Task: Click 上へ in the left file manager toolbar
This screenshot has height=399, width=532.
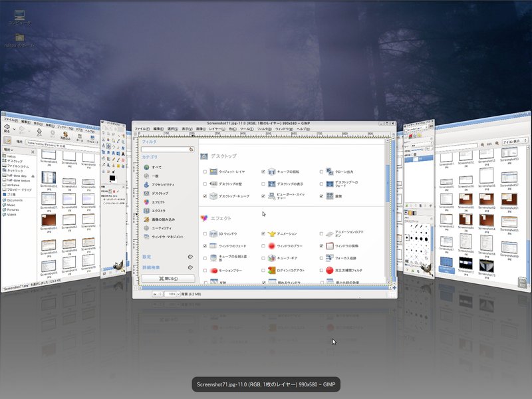Action: pos(39,132)
